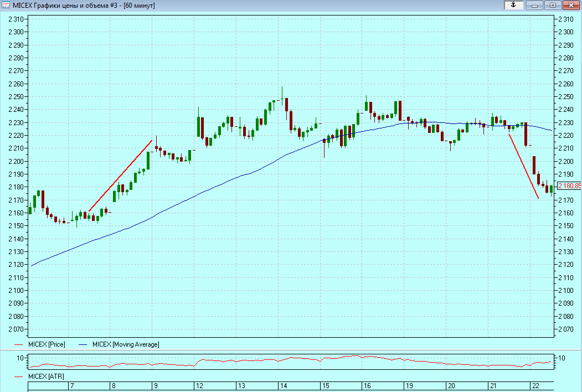Click the 2 070 value on right axis
The image size is (582, 392).
(x=566, y=329)
